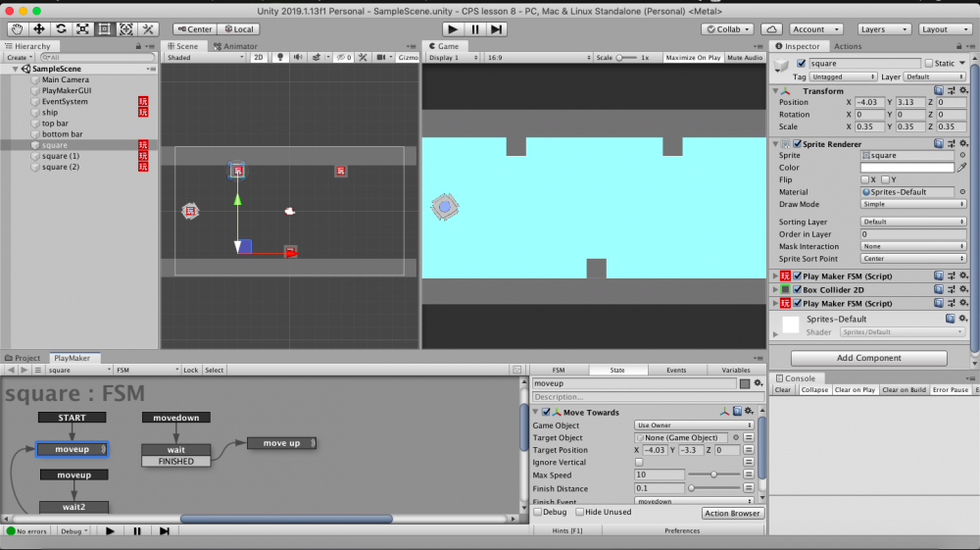Toggle 2D scene view mode
980x550 pixels.
(x=258, y=57)
